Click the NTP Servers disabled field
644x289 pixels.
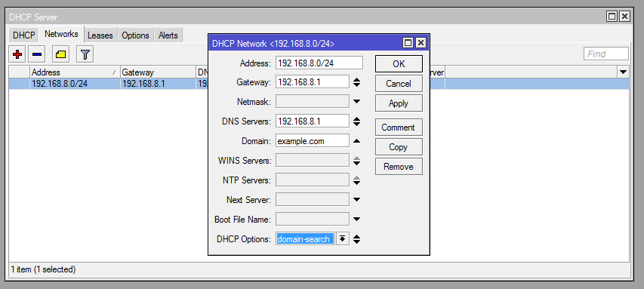tap(313, 180)
